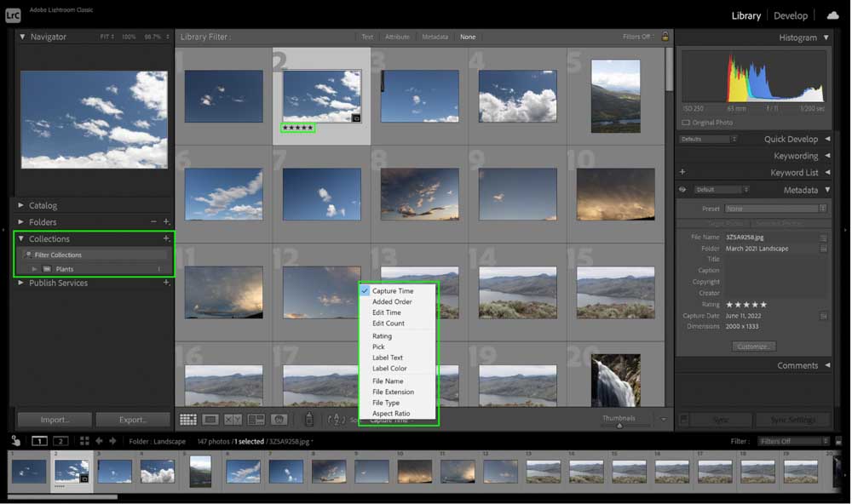The width and height of the screenshot is (852, 504).
Task: Toggle the Metadata panel eye icon
Action: tap(682, 190)
